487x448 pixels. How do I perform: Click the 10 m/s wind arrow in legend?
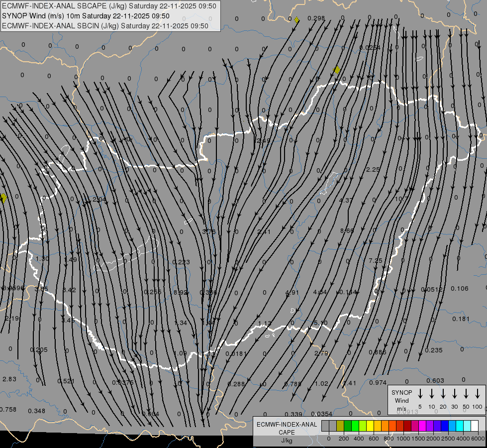(432, 394)
